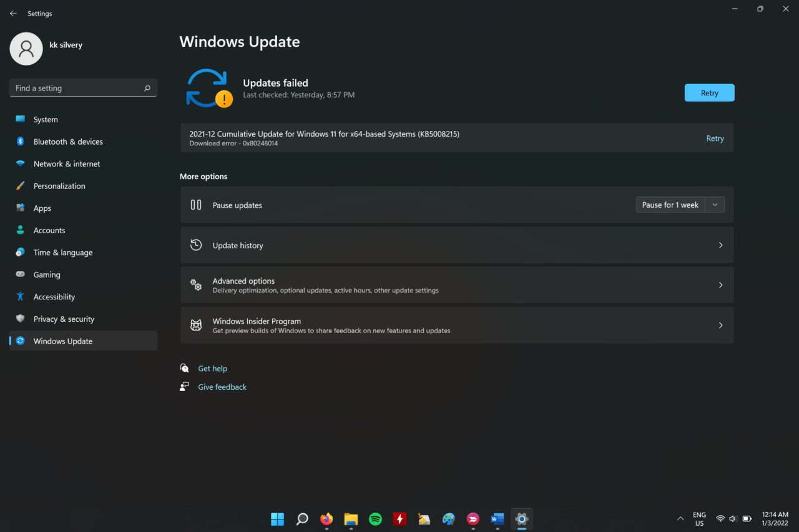This screenshot has width=799, height=532.
Task: Click Pause for 1 week button
Action: click(x=670, y=205)
